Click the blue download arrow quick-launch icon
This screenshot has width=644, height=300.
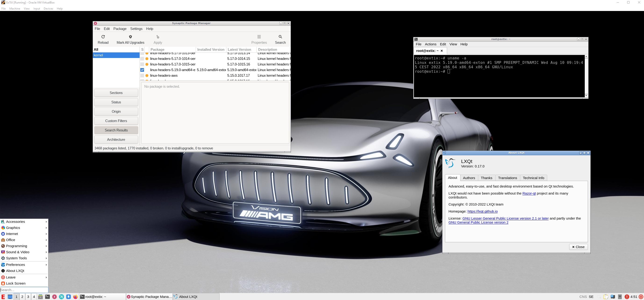(69, 297)
